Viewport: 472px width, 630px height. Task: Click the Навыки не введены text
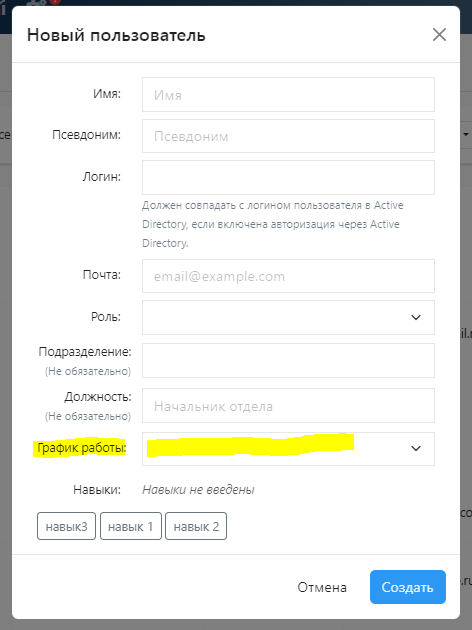(x=198, y=489)
